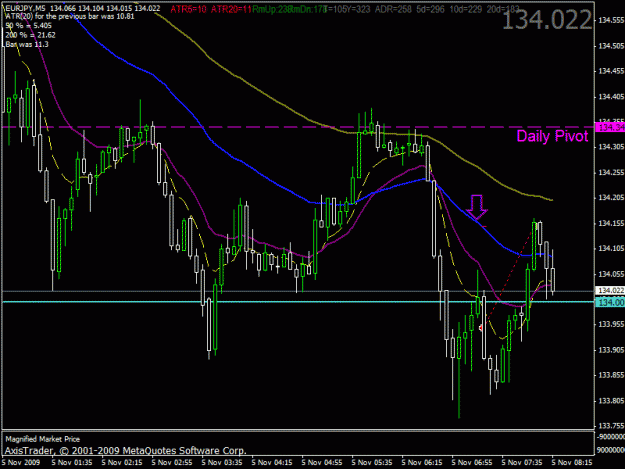The image size is (625, 469).
Task: Click the 10d=229 range value
Action: (x=466, y=9)
